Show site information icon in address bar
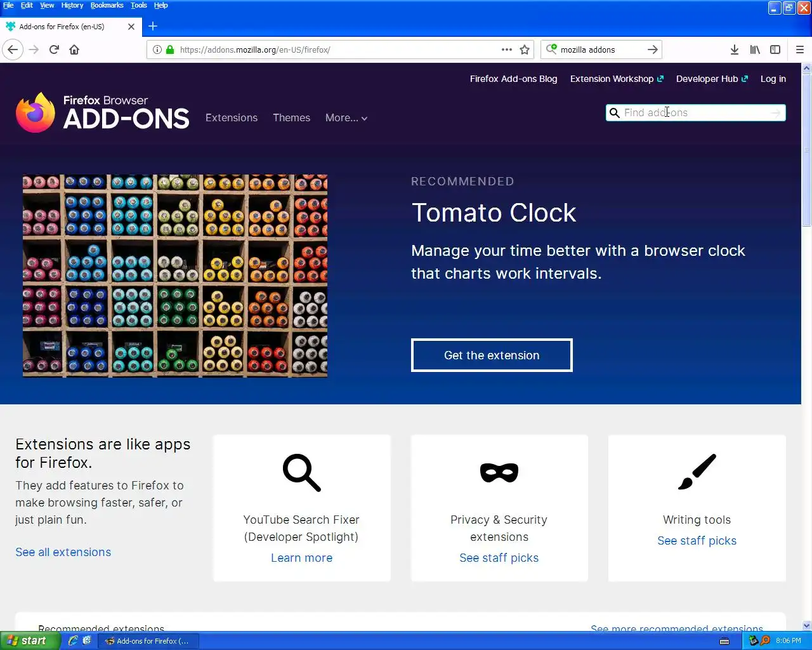Viewport: 812px width, 650px height. (x=157, y=50)
